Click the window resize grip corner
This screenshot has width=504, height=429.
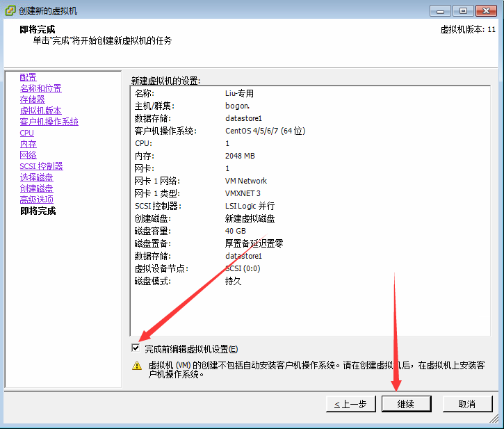point(494,419)
